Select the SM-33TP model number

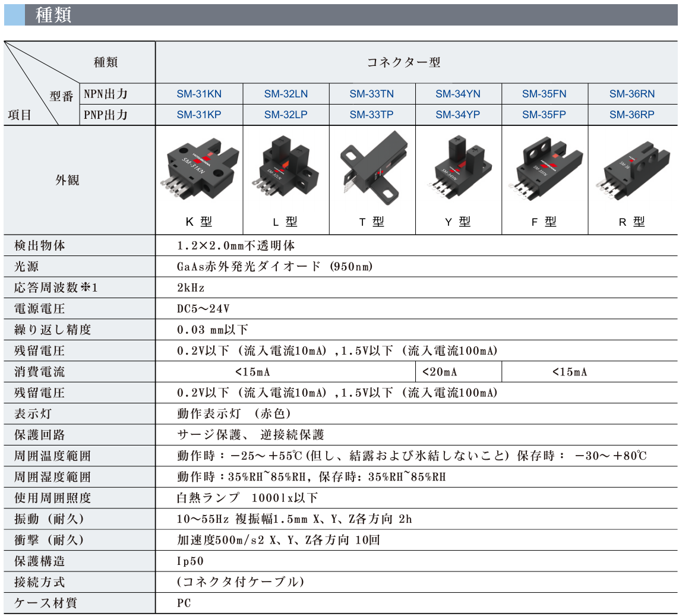click(x=371, y=115)
